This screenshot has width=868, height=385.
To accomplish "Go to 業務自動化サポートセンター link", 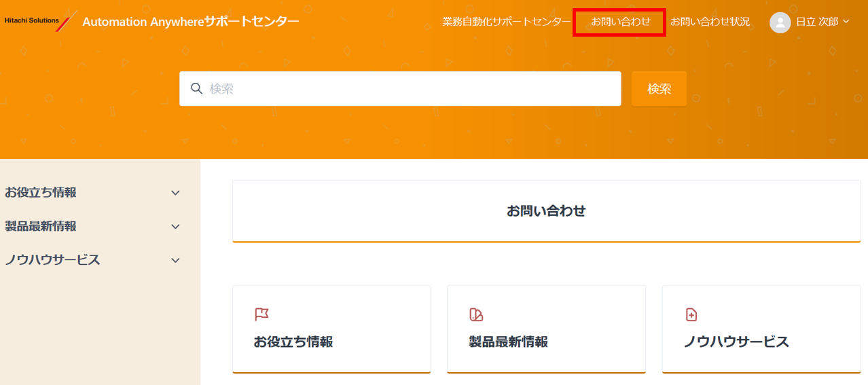I will point(507,22).
